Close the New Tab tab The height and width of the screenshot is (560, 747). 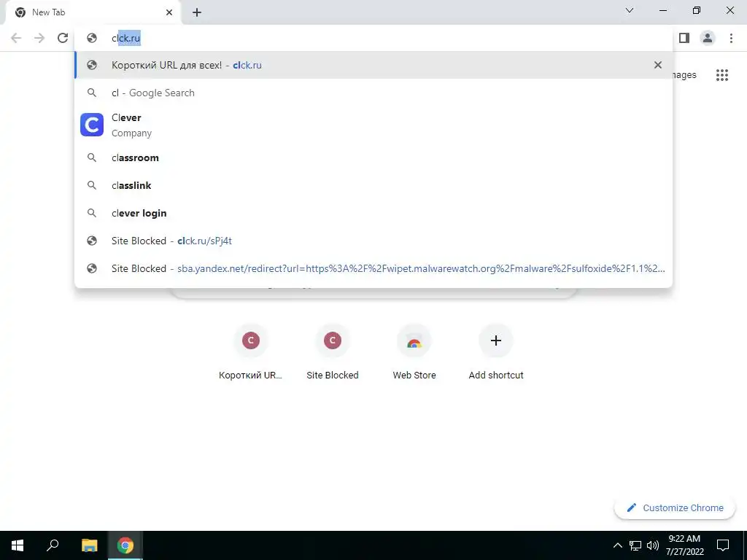click(x=169, y=12)
